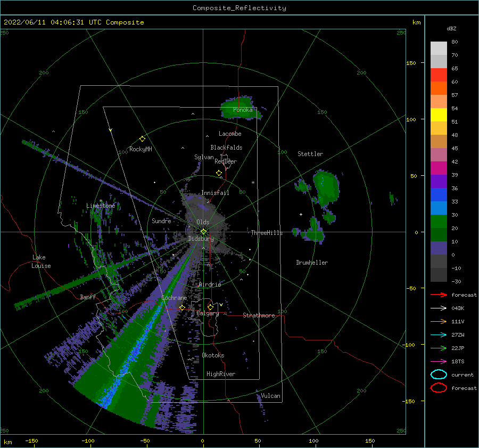Click the dBZ legend heading
The image size is (479, 448).
(451, 29)
